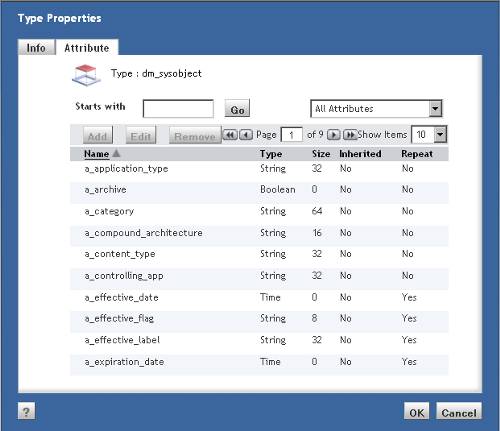Go to next page of attributes
Image resolution: width=500 pixels, height=431 pixels.
[334, 135]
